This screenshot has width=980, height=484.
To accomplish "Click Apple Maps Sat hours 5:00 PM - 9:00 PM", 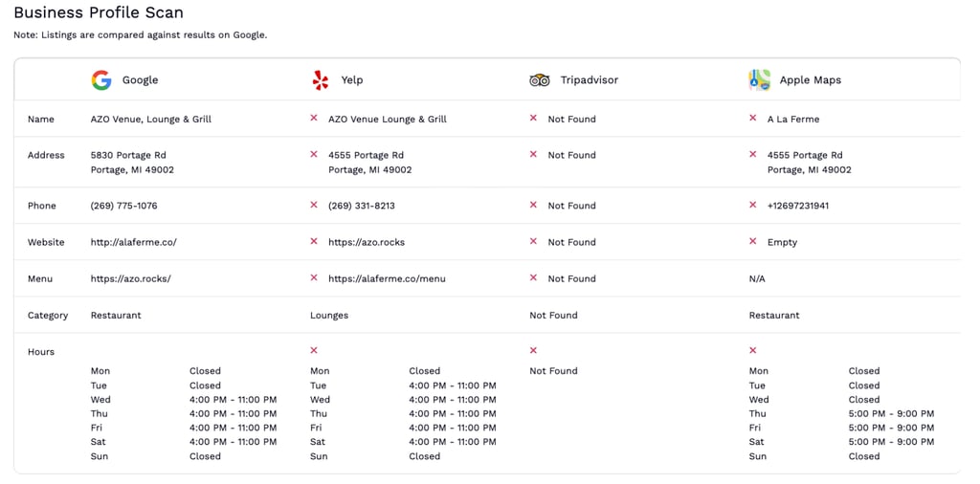I will 891,442.
